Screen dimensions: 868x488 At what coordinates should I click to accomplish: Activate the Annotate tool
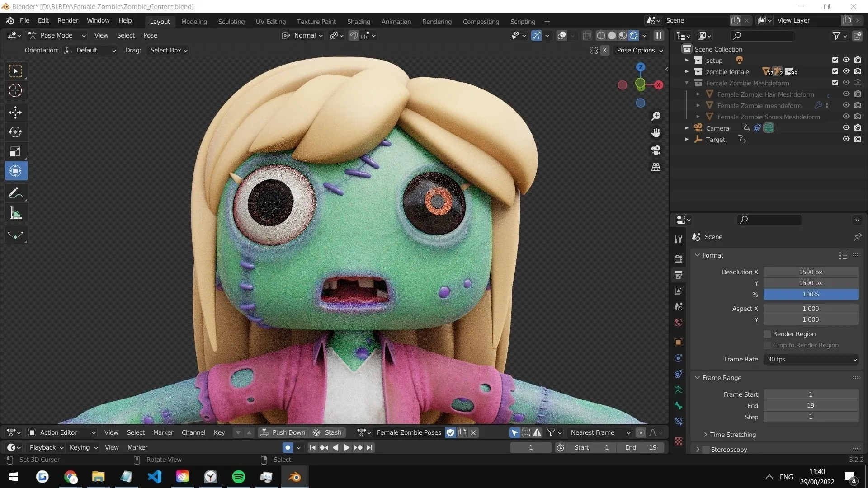(15, 193)
